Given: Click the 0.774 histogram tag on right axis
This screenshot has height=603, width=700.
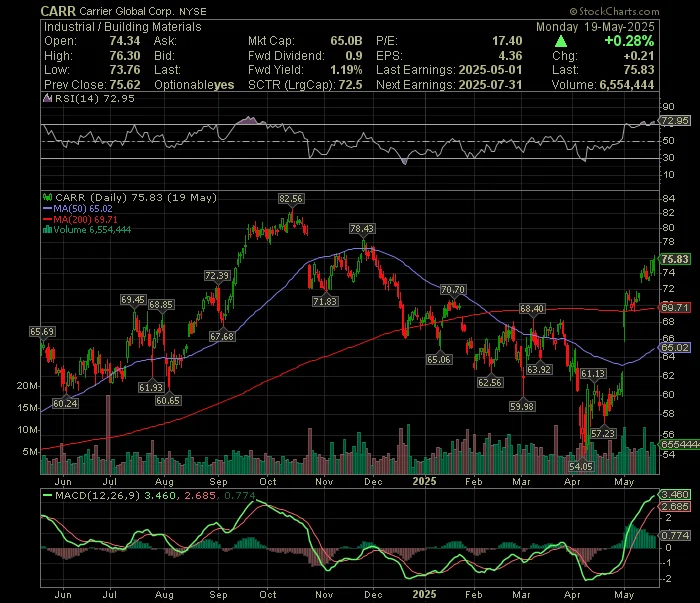Looking at the screenshot, I should [x=675, y=535].
